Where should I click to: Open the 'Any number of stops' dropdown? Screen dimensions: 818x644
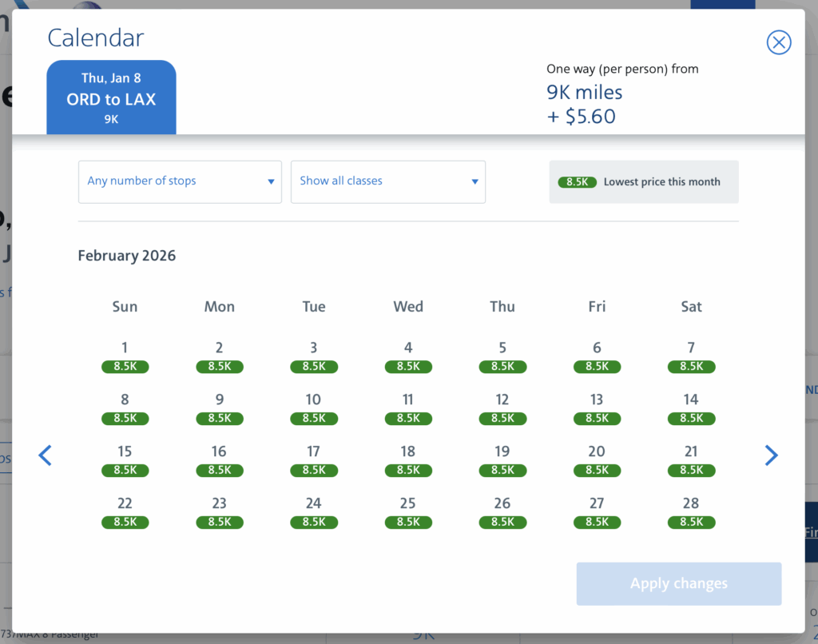180,181
